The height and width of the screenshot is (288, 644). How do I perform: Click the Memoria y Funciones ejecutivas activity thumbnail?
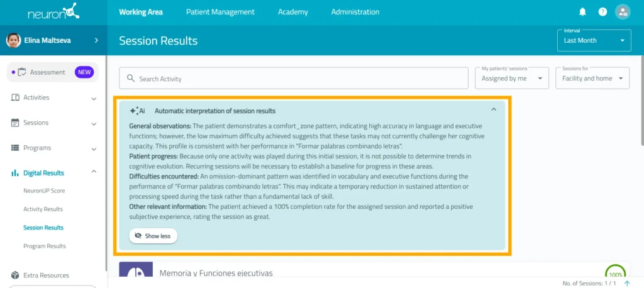(x=136, y=270)
